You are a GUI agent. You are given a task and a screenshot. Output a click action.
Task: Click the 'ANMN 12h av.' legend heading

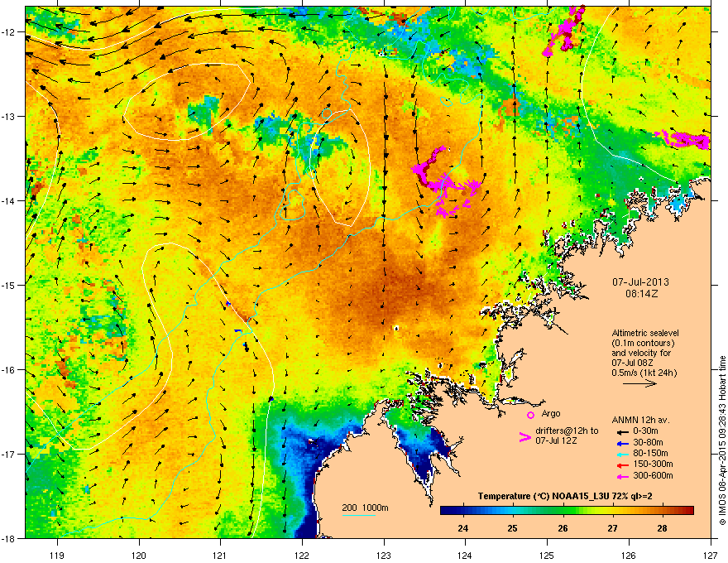(640, 420)
